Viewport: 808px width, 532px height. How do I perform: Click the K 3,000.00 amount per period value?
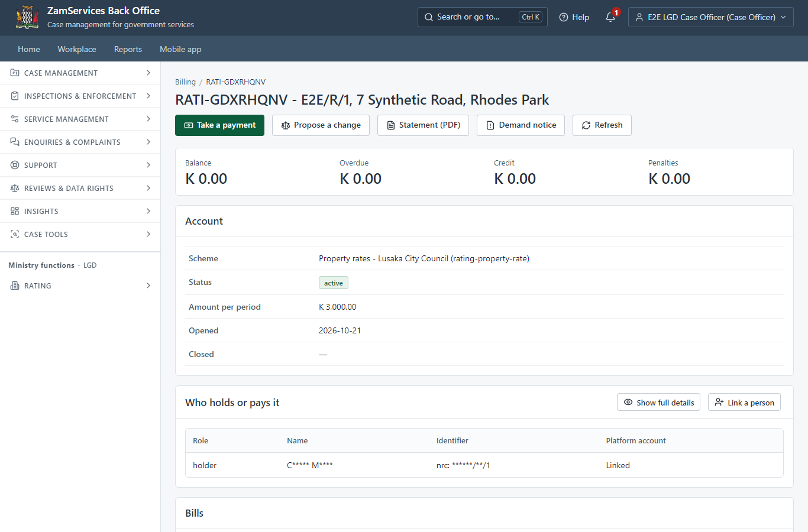pos(338,307)
